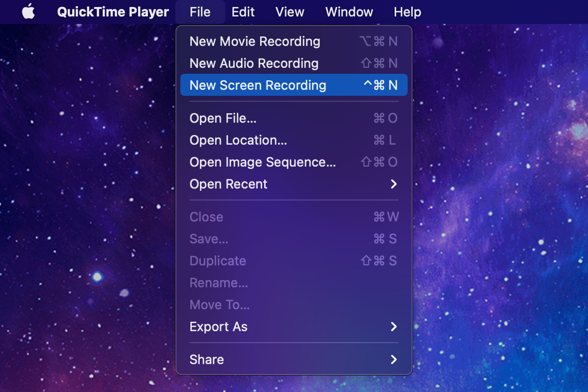Open the Window menu
588x392 pixels.
349,12
